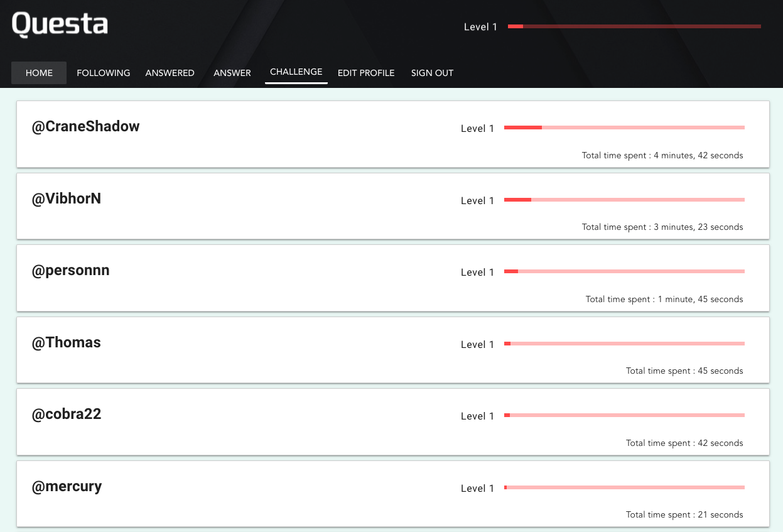
Task: Click @cobra22's level progress bar
Action: (624, 415)
